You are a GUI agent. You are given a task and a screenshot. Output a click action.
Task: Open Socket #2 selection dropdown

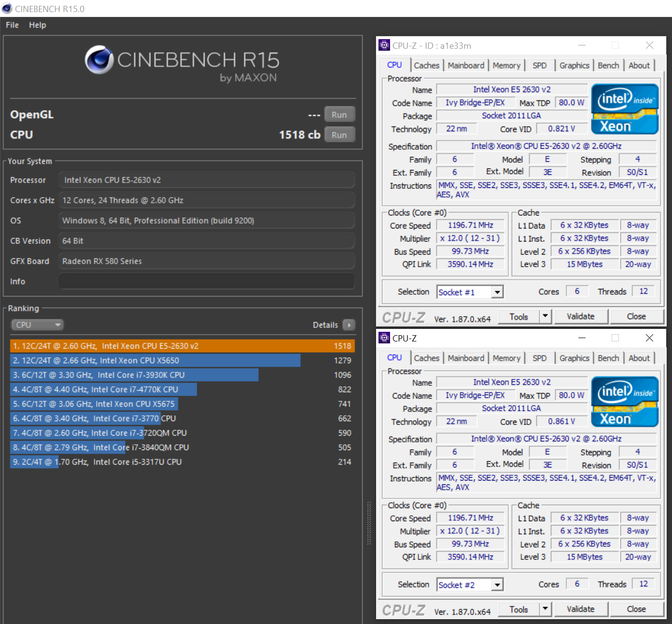coord(470,584)
